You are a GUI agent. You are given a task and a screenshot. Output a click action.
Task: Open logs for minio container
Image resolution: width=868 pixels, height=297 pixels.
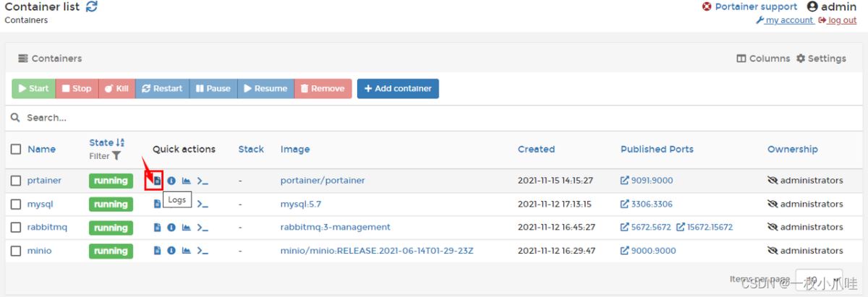point(157,251)
